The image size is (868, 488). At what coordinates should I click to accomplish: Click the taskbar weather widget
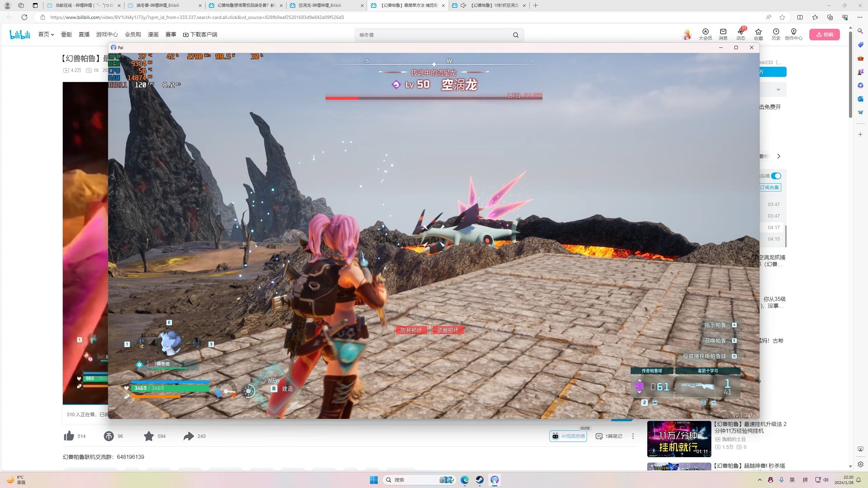[x=16, y=480]
